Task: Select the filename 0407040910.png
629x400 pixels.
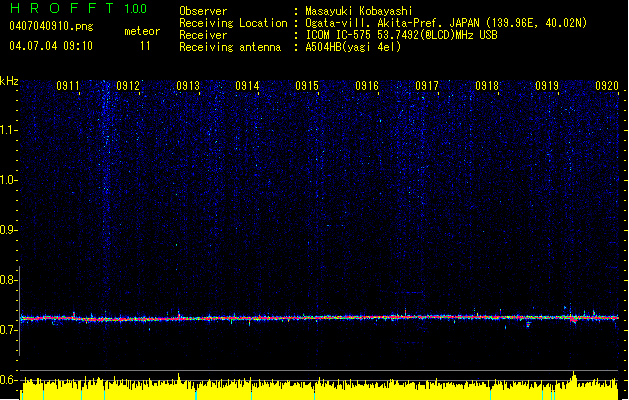Action: pyautogui.click(x=51, y=26)
